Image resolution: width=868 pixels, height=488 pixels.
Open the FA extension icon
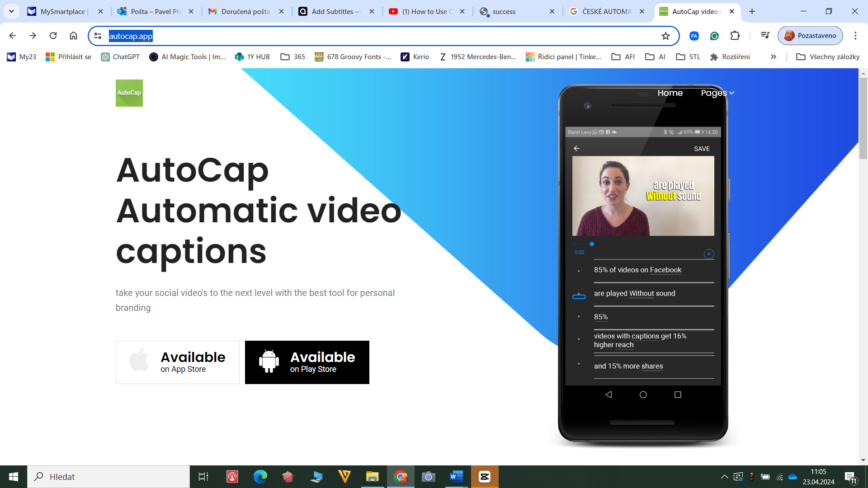pos(694,36)
